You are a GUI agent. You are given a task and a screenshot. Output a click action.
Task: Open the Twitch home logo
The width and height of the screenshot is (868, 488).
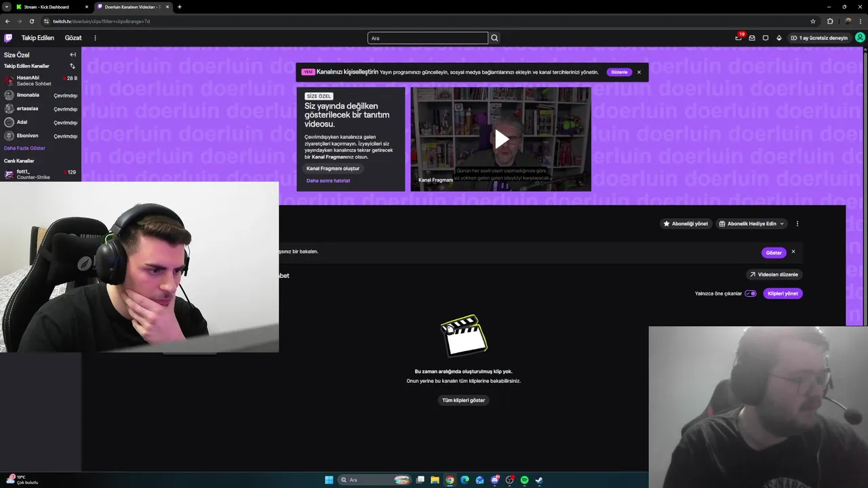click(8, 38)
